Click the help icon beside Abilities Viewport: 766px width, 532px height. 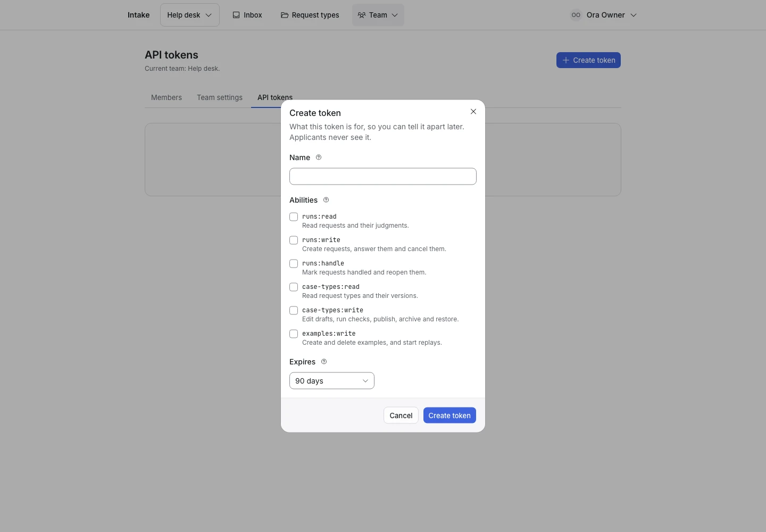click(x=326, y=200)
